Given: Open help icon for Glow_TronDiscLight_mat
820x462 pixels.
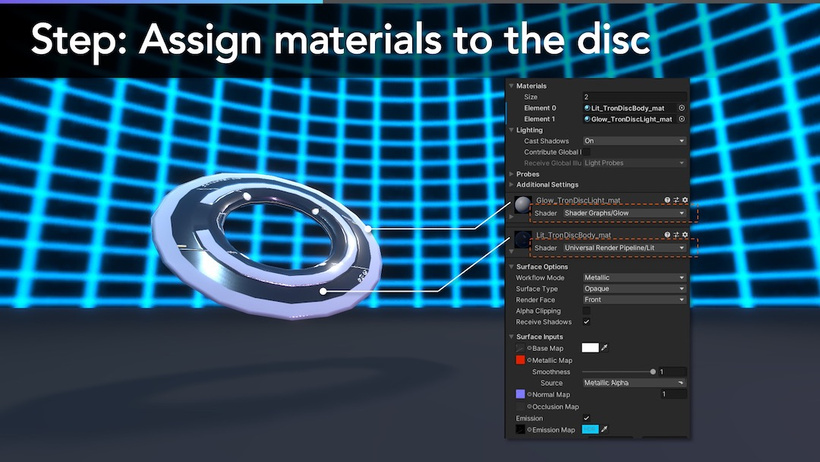Looking at the screenshot, I should pyautogui.click(x=667, y=200).
